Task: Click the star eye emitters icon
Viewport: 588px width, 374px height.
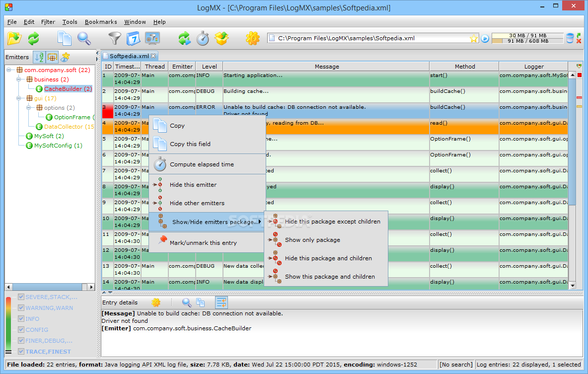Action: pyautogui.click(x=65, y=57)
